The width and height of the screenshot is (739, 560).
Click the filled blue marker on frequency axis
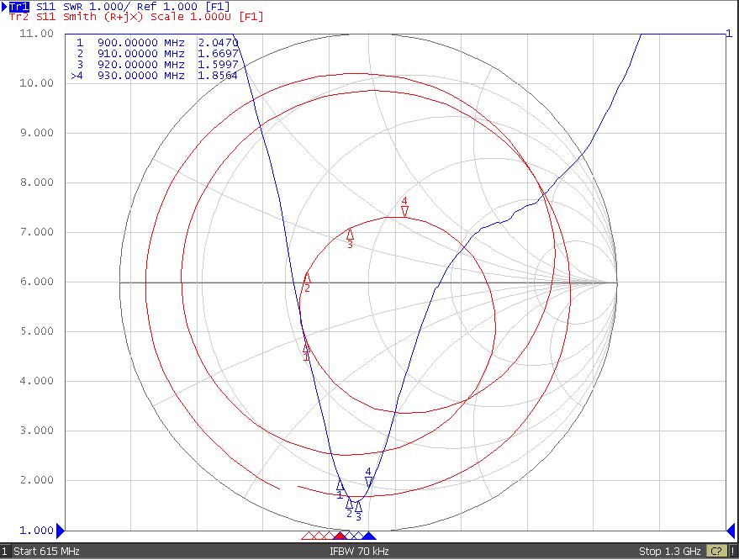coord(368,536)
